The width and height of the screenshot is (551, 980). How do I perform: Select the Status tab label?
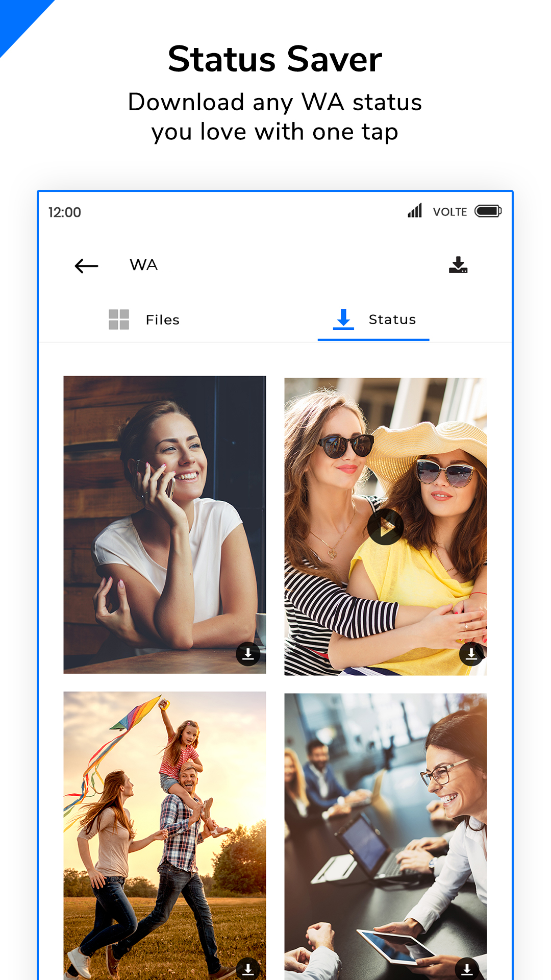pyautogui.click(x=392, y=320)
